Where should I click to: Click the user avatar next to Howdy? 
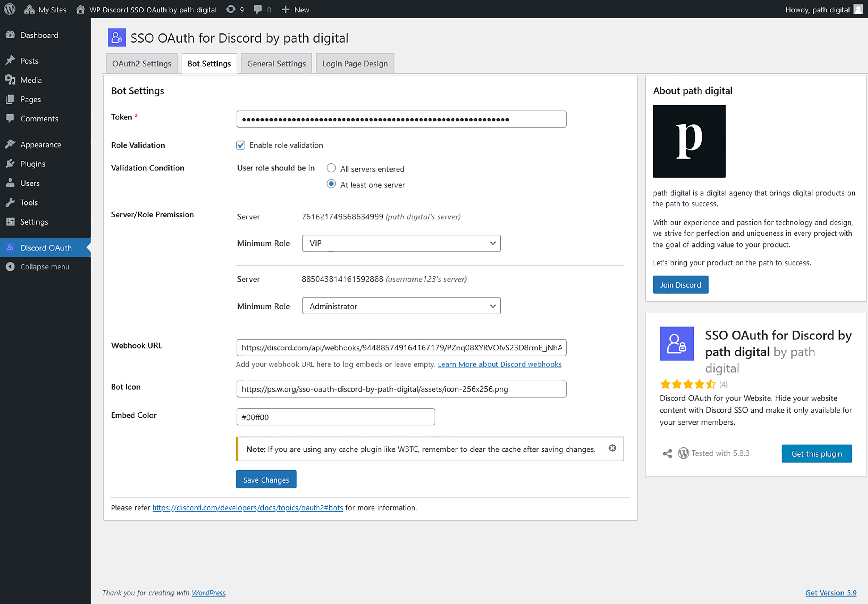coord(858,9)
